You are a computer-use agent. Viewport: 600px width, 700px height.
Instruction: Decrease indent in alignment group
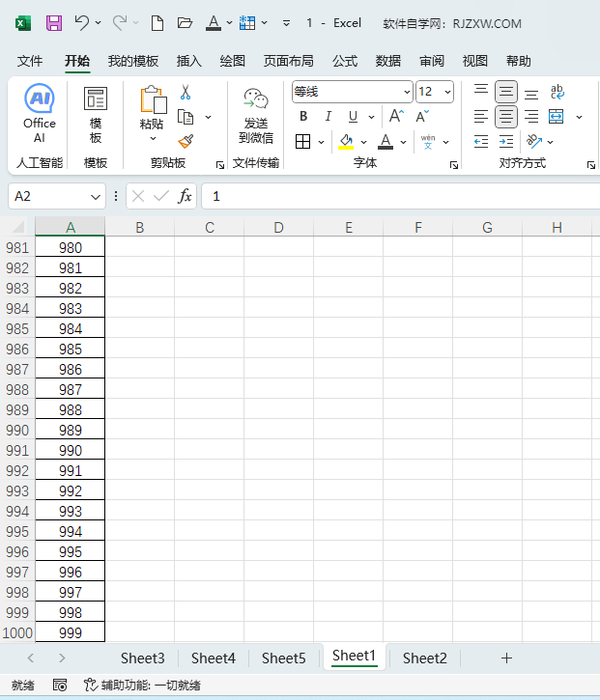click(481, 142)
